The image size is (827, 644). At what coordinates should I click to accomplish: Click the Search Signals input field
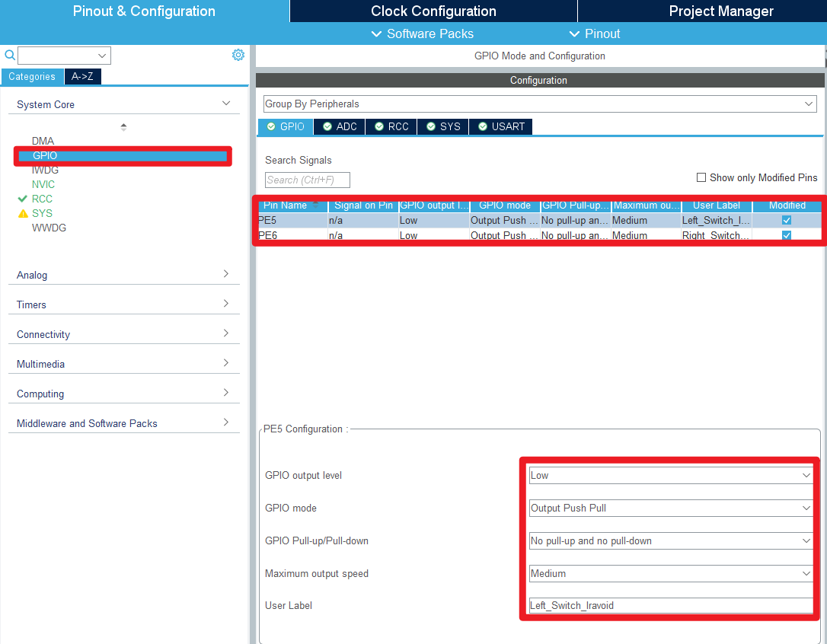click(x=308, y=180)
